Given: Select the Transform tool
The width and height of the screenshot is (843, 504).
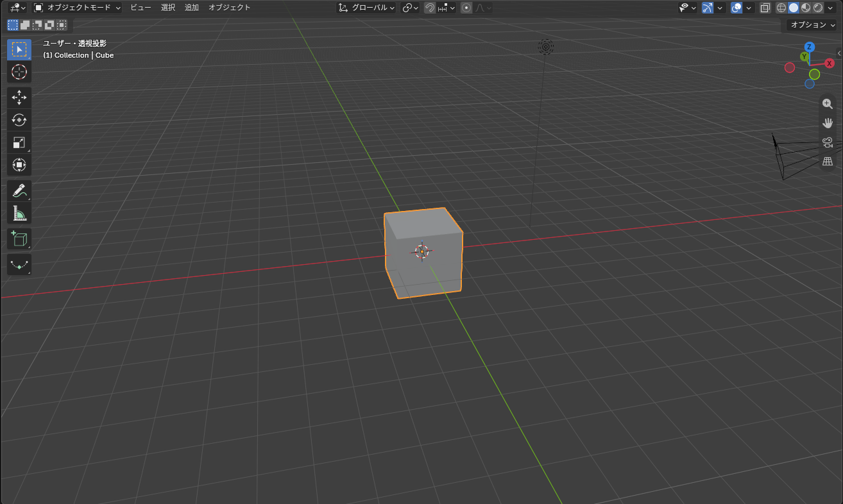Looking at the screenshot, I should 19,165.
